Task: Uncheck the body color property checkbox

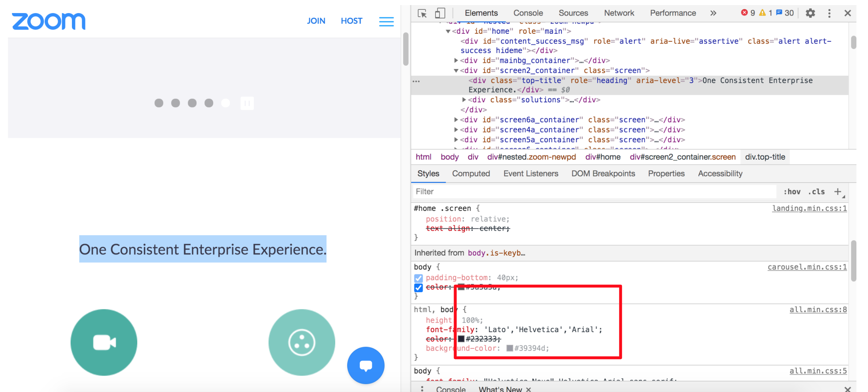Action: [x=418, y=287]
